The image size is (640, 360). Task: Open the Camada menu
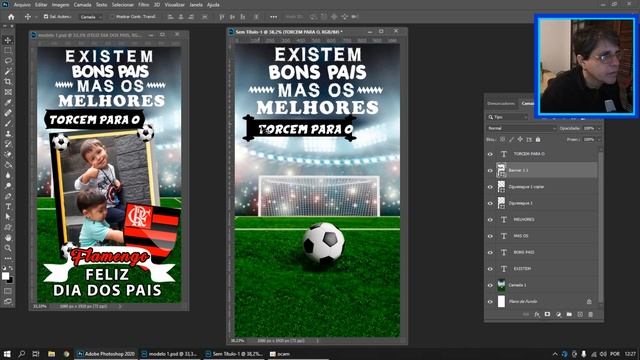coord(82,5)
